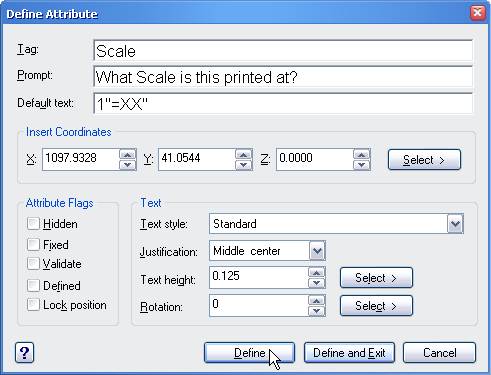491x375 pixels.
Task: Increase Text height with up spinner
Action: 316,273
